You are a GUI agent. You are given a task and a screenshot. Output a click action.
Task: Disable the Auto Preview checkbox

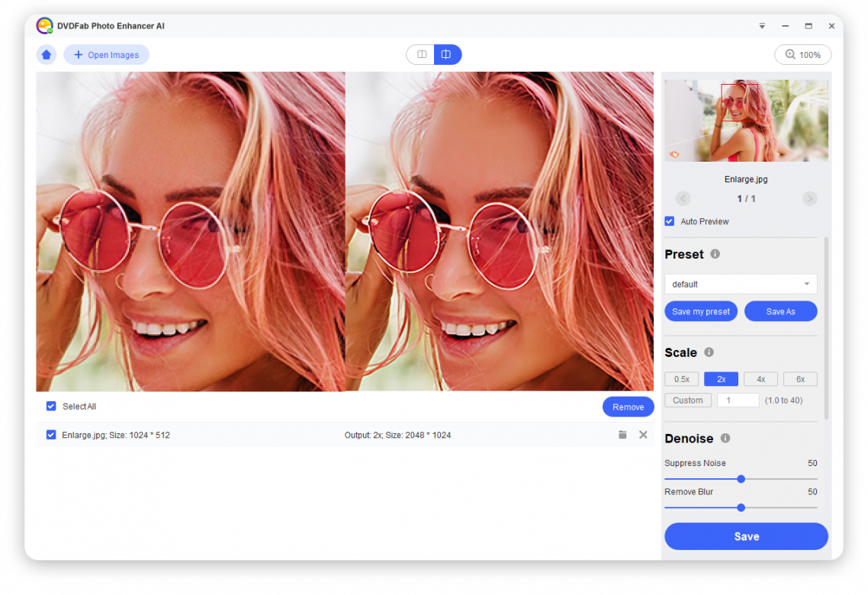(x=670, y=221)
